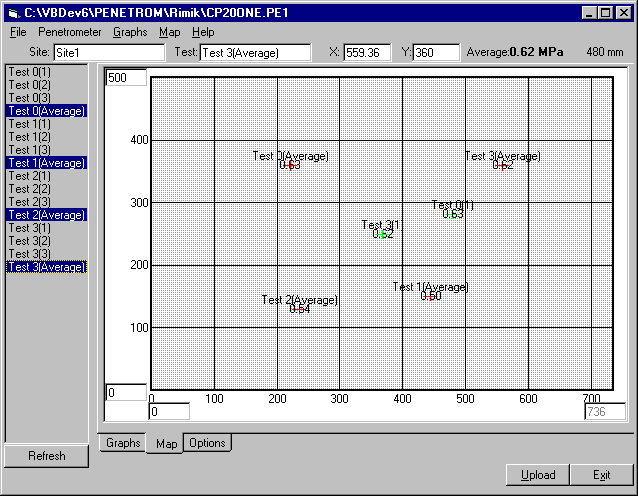The width and height of the screenshot is (638, 496).
Task: Click the Upload button
Action: pos(538,474)
